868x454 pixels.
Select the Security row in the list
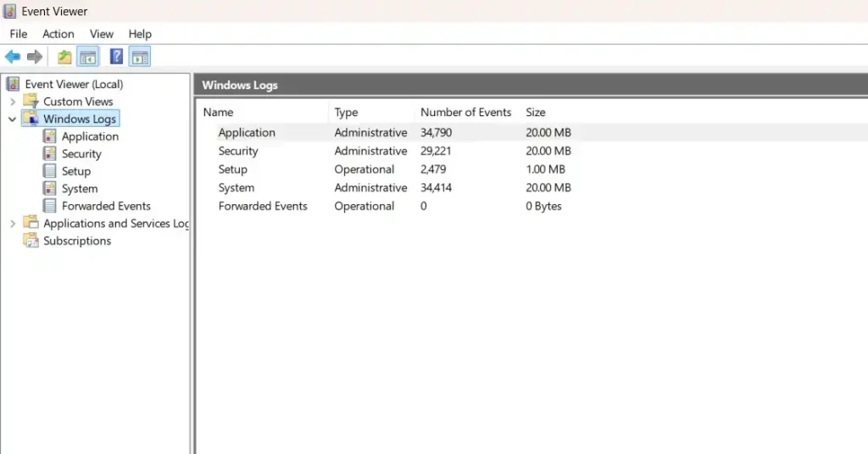click(531, 151)
